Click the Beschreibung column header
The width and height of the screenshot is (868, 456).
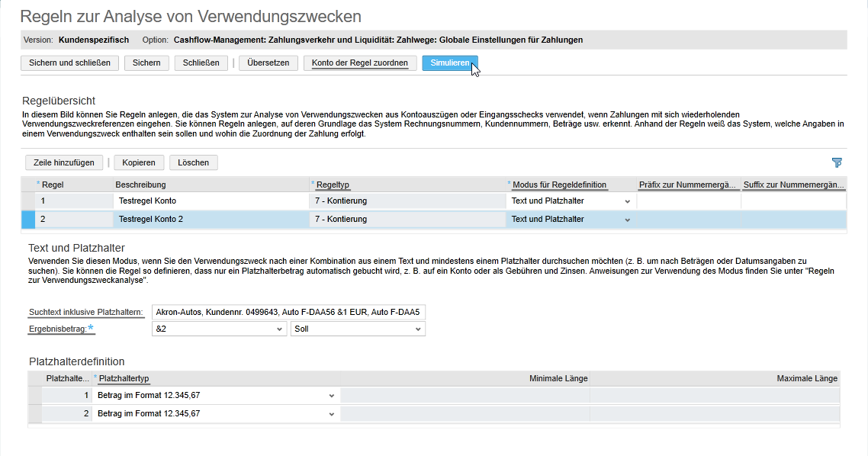140,185
